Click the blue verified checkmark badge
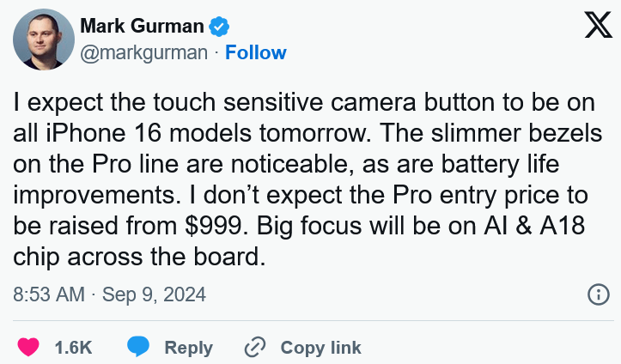 (x=220, y=27)
